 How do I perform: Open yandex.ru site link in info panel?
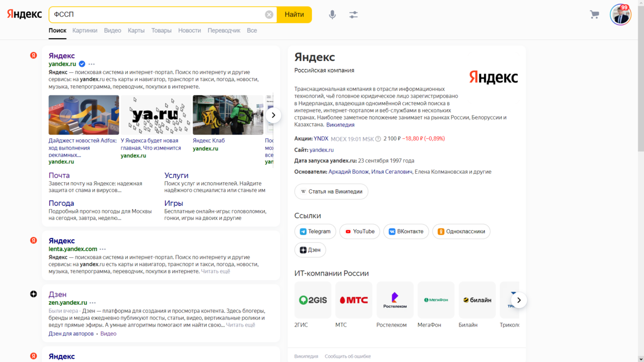(321, 150)
